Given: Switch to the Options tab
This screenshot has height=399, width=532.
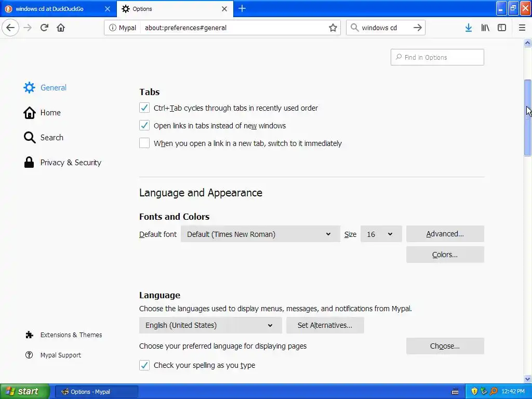Looking at the screenshot, I should tap(175, 9).
